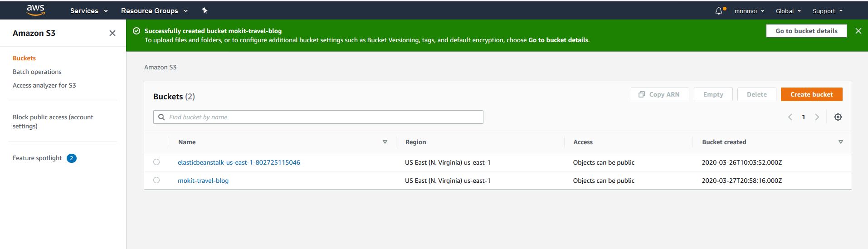Open the pin shortcuts icon in navbar
Screen dimensions: 868x249
pos(205,10)
